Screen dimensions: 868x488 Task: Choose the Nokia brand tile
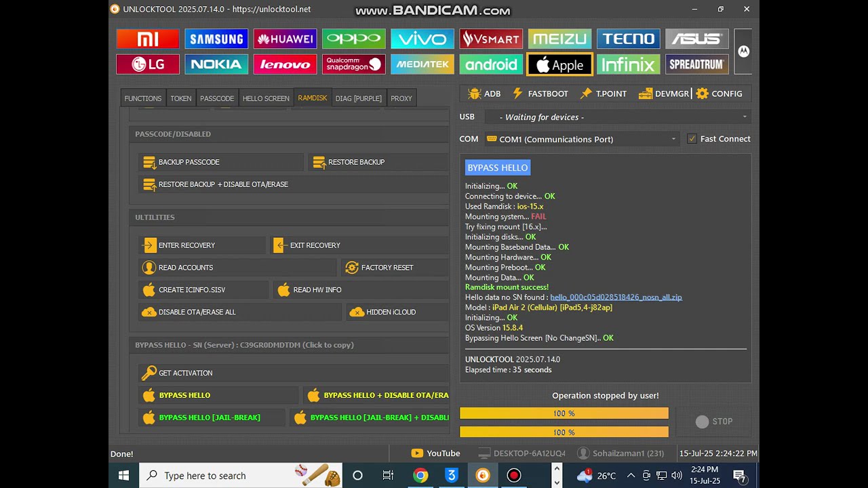[x=216, y=64]
